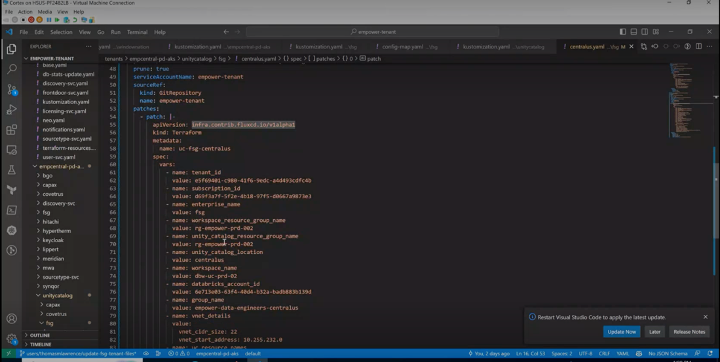
Task: Close the centralus.yaml tab
Action: pos(631,46)
